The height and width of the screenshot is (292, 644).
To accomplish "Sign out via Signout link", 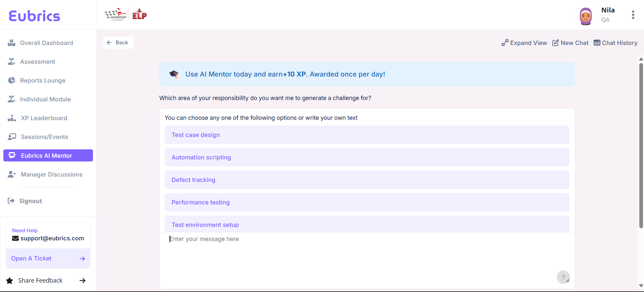I will coord(31,201).
